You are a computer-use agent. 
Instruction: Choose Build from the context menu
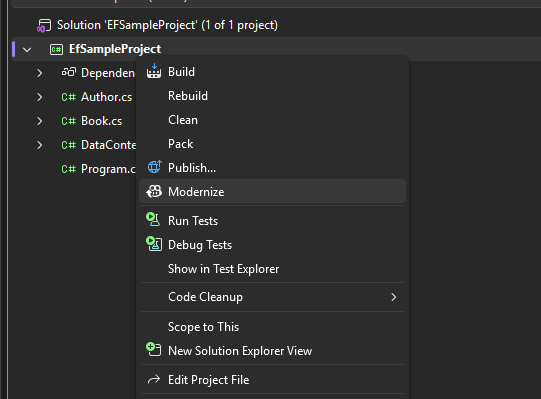tap(272, 72)
